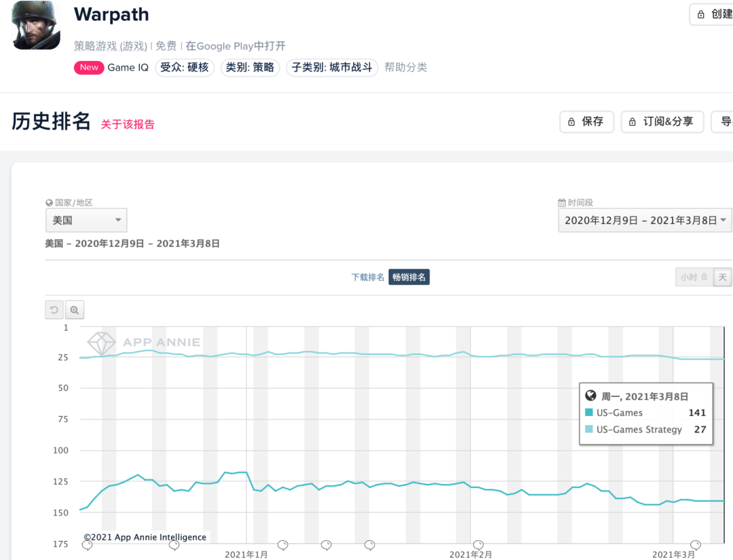Open the Warpath app title

111,14
